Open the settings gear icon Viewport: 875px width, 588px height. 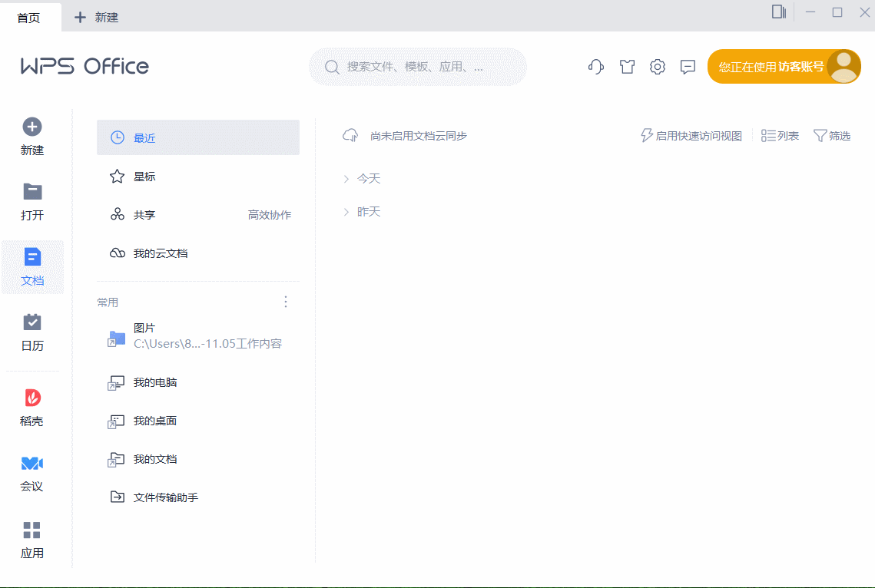pyautogui.click(x=658, y=67)
